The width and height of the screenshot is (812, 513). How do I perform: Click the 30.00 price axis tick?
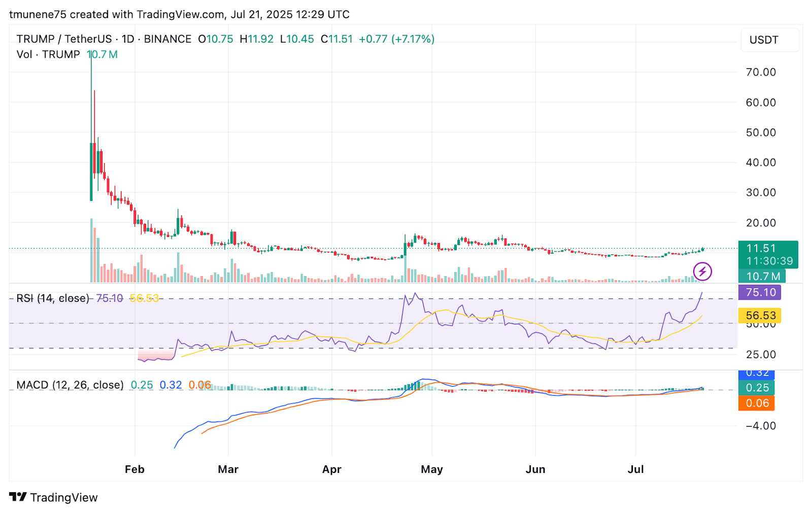coord(761,192)
